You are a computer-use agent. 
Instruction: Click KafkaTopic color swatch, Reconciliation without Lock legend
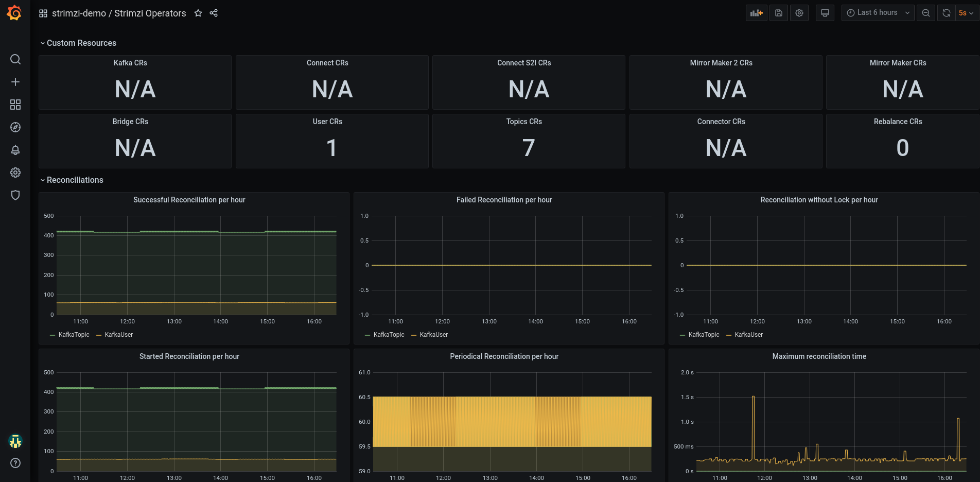pyautogui.click(x=682, y=335)
